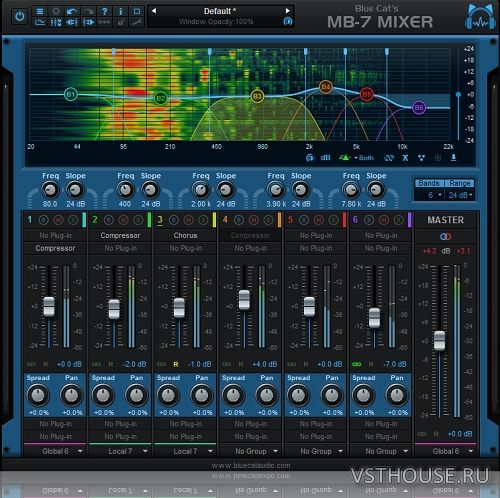Viewport: 500px width, 498px height.
Task: Click the left-pointing plug connector icon
Action: 72,22
